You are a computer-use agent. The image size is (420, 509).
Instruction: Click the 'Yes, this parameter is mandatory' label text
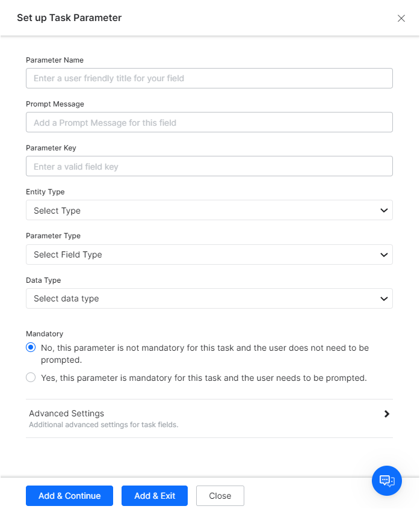click(x=203, y=378)
